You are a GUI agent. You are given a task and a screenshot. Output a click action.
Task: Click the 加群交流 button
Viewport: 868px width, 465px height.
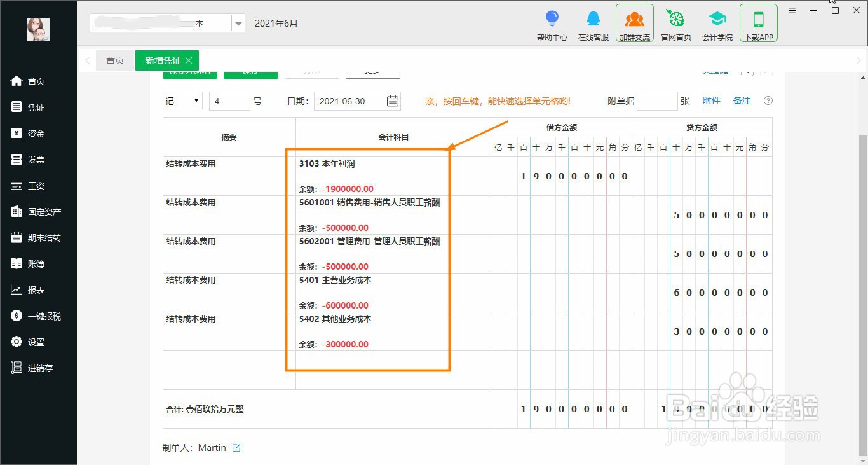click(x=635, y=24)
